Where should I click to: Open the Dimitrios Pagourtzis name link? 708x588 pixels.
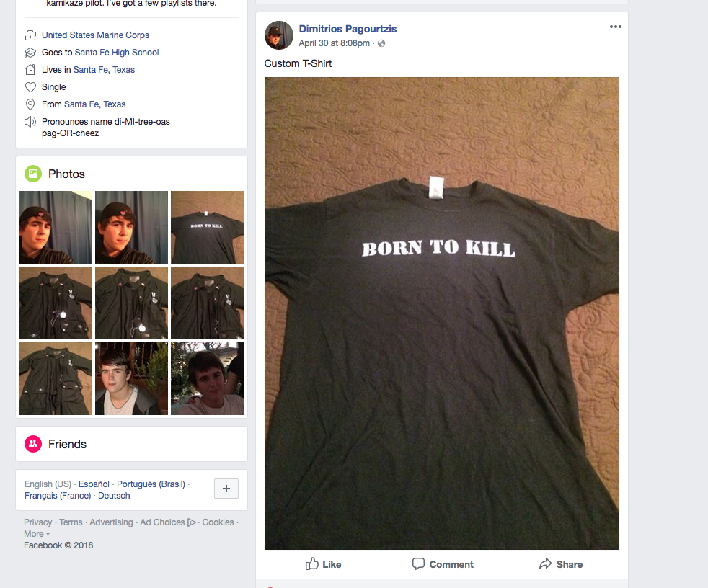(348, 29)
